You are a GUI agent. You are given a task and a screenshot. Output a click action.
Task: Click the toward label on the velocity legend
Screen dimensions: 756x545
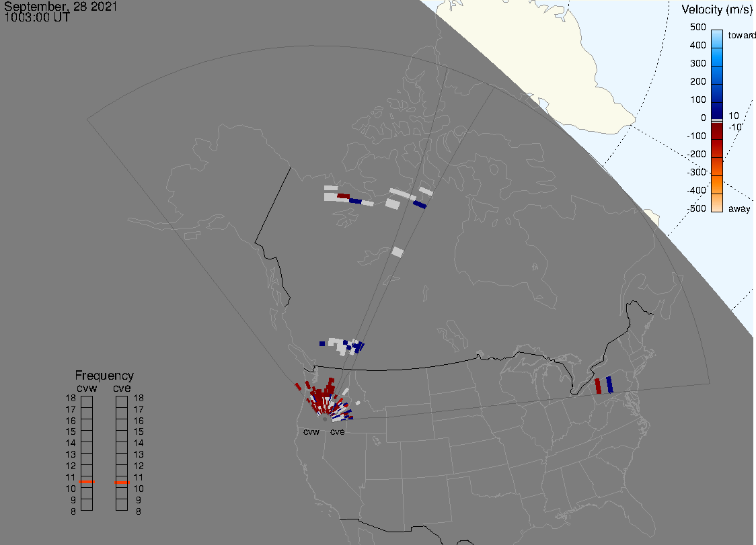pyautogui.click(x=743, y=35)
